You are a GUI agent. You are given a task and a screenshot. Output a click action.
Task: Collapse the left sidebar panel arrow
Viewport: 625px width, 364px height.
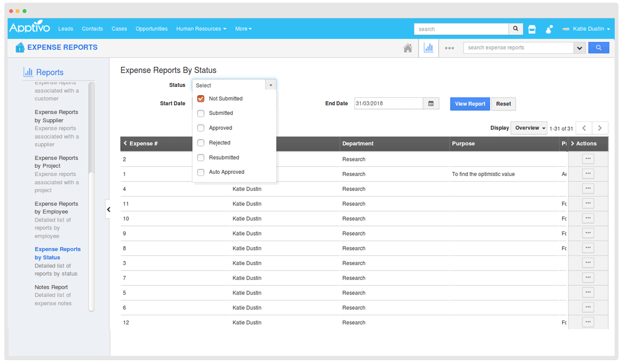[x=108, y=209]
